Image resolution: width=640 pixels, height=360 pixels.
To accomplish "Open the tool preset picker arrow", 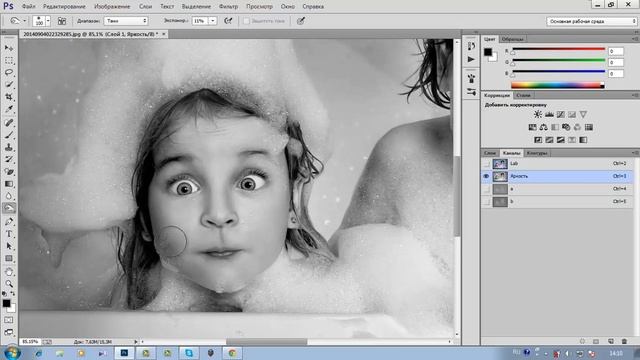I will 24,21.
